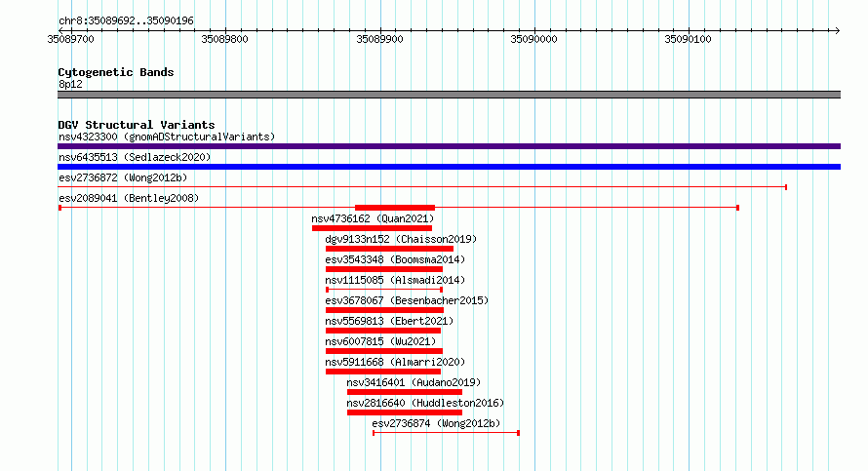The height and width of the screenshot is (471, 868).
Task: Select the red nsv2816640 variant bar
Action: tap(405, 412)
